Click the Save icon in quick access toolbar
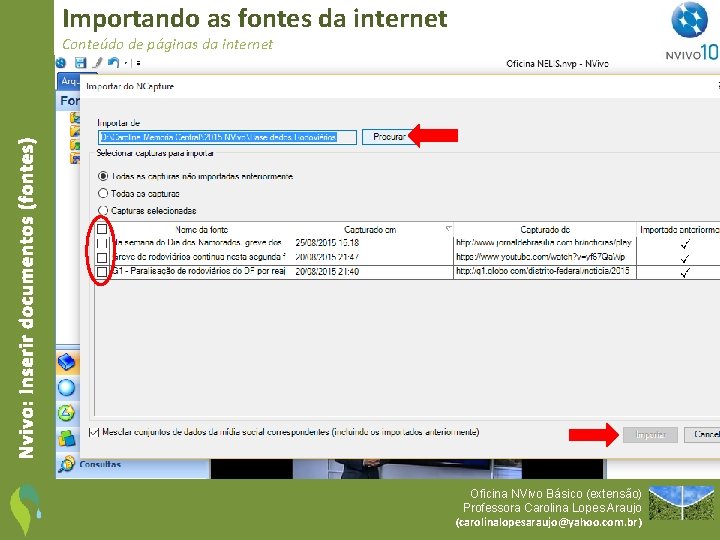 coord(80,63)
